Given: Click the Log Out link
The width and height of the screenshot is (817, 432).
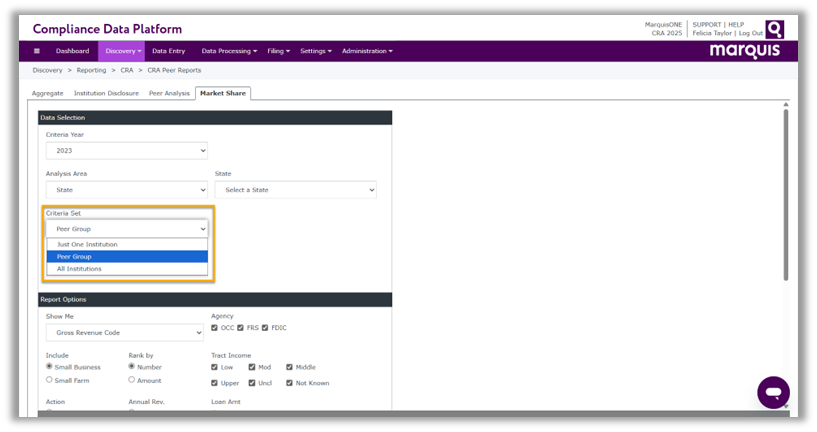Looking at the screenshot, I should [x=750, y=33].
